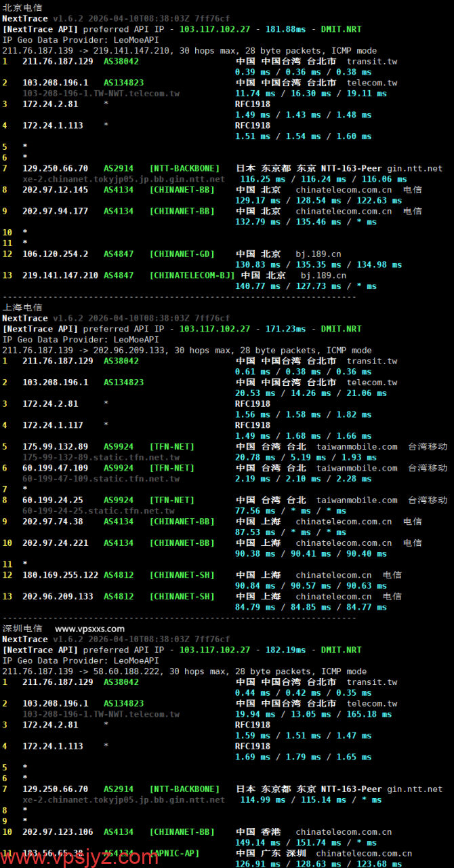Click hostname 60-199-24-25.static.tfn.net.tw
Image resolution: width=454 pixels, height=868 pixels.
coord(98,511)
